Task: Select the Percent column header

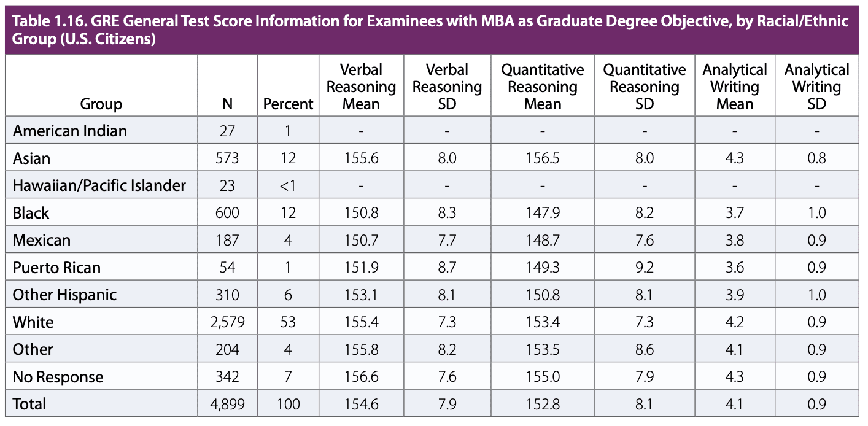Action: tap(288, 104)
